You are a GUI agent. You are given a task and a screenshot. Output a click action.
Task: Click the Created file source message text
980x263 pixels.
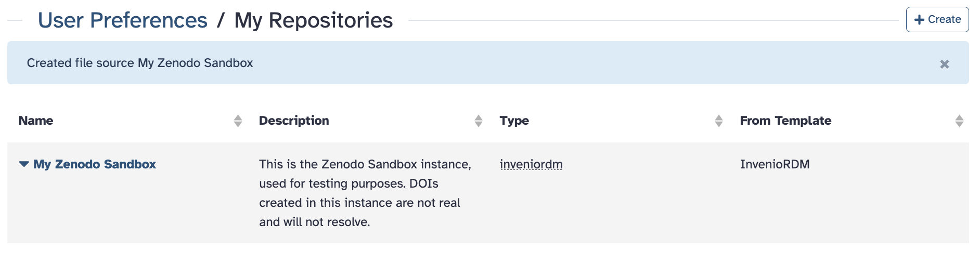point(140,63)
